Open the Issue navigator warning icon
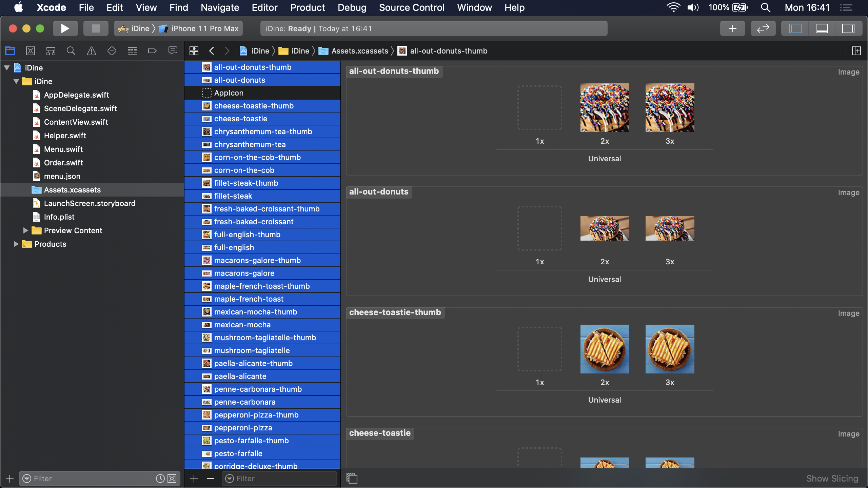The image size is (868, 488). pos(91,51)
